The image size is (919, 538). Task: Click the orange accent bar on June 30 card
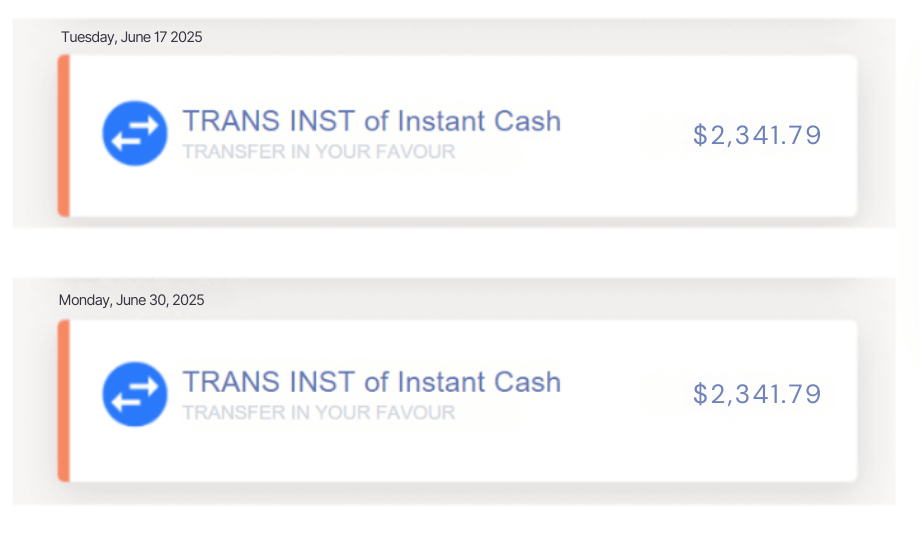tap(64, 400)
